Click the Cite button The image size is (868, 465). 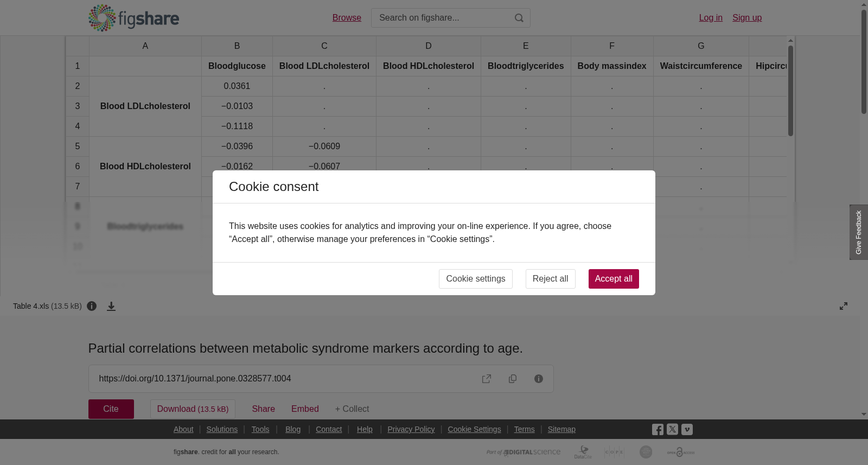point(111,409)
